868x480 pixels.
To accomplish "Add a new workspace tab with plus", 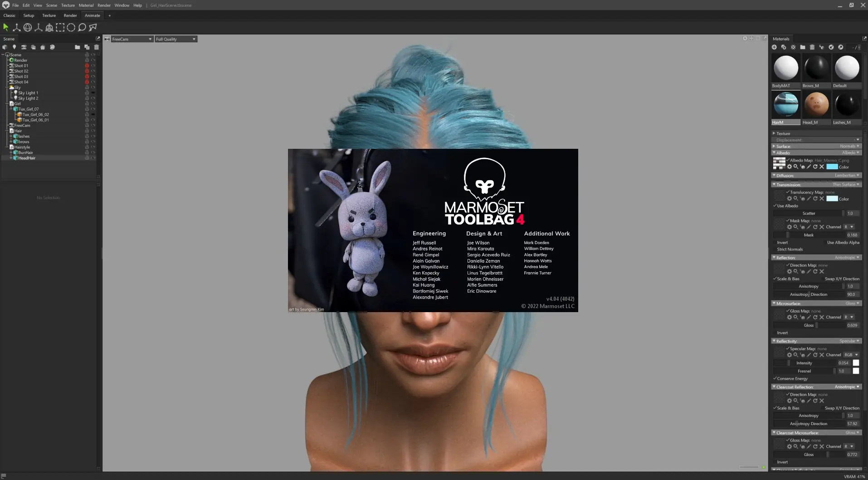I will (x=109, y=15).
